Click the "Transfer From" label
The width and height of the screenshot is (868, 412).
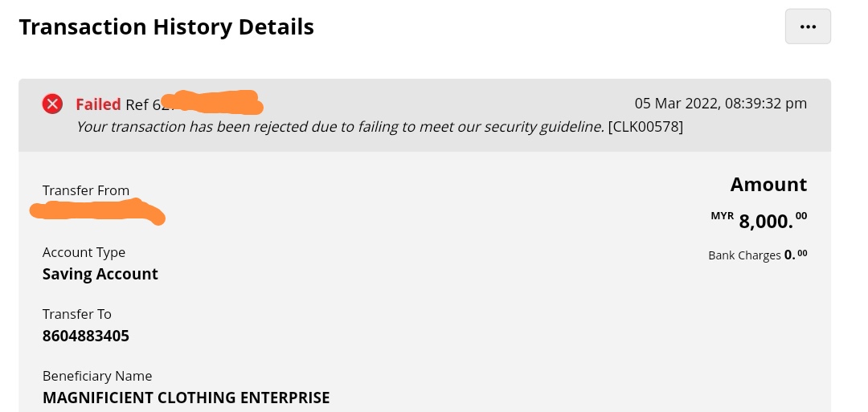click(x=86, y=191)
